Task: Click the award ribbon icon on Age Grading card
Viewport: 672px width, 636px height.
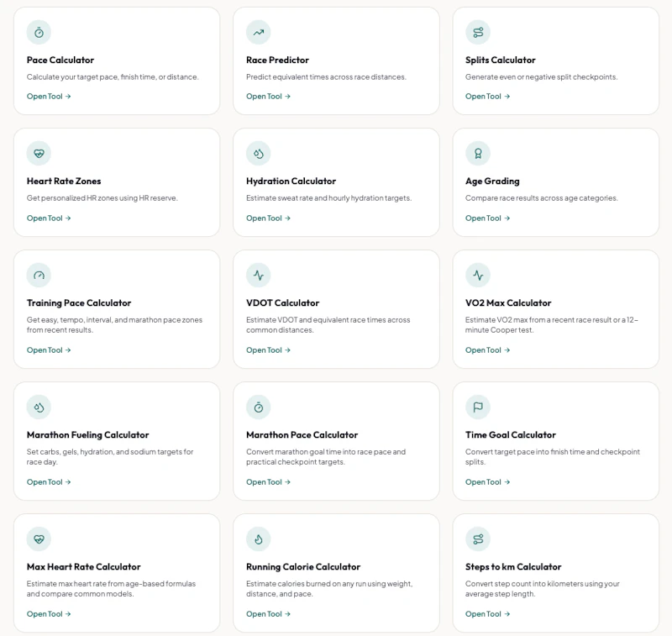Action: point(478,154)
